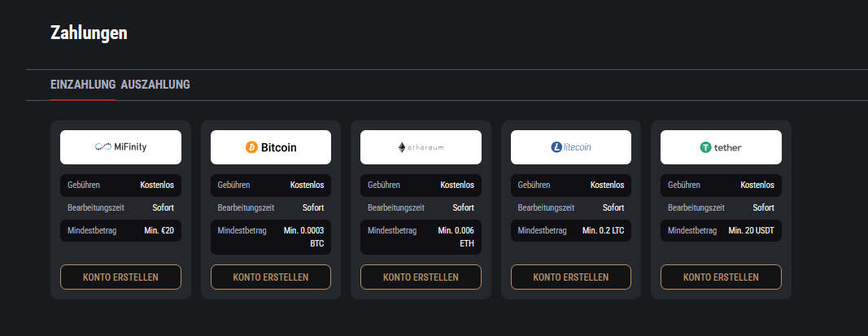
Task: Open the Litecoin logo tile
Action: [x=571, y=147]
